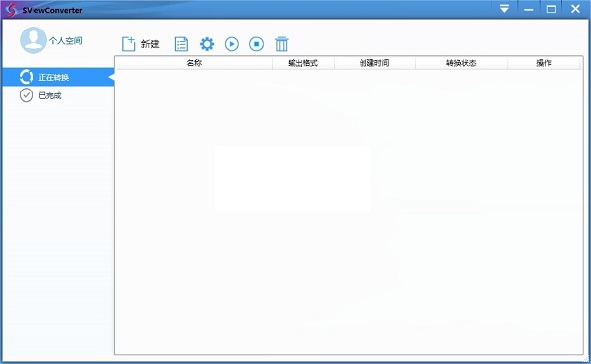The image size is (591, 364).
Task: Open the title bar dropdown menu arrow
Action: (x=504, y=8)
